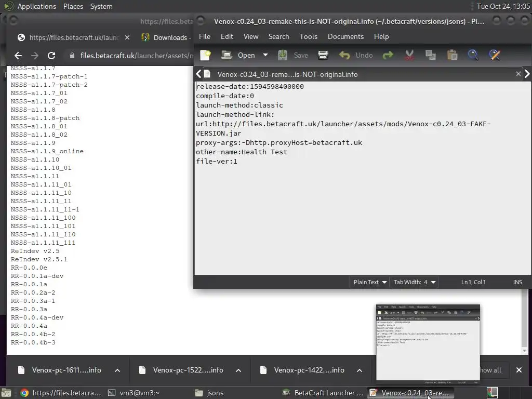Open the Tools menu
The width and height of the screenshot is (532, 399).
click(309, 37)
